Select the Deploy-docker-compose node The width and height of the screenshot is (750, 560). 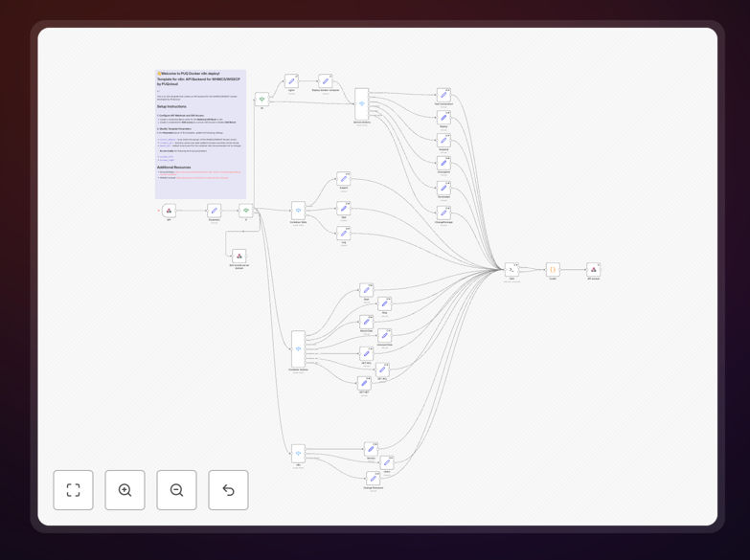click(326, 81)
